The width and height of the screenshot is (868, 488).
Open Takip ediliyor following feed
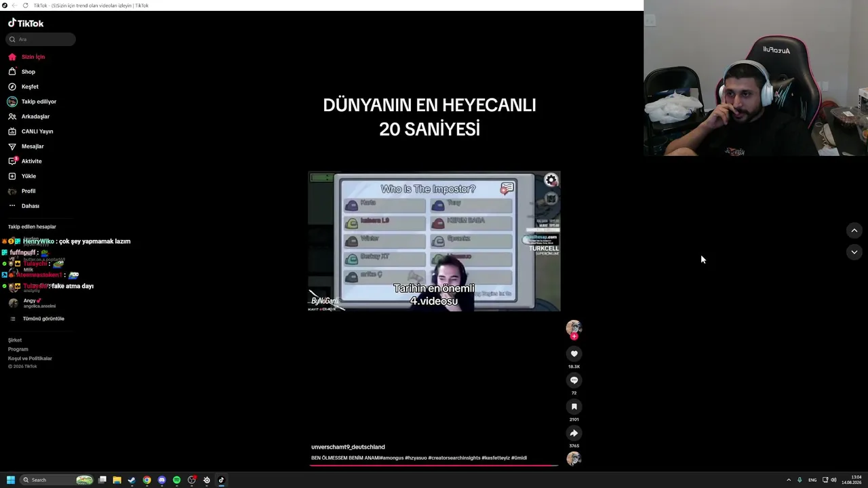pos(33,102)
